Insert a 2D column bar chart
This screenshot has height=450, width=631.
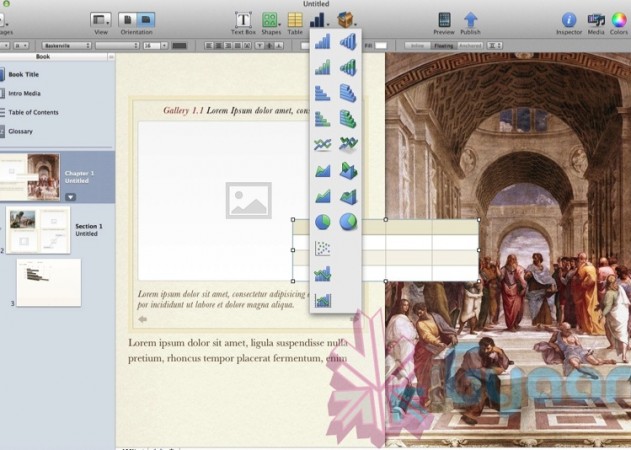(x=322, y=42)
